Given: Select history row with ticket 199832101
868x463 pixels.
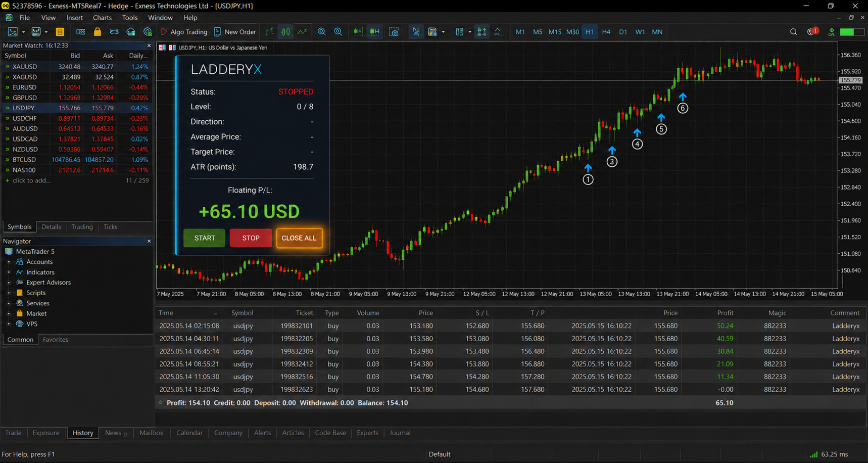Looking at the screenshot, I should click(x=510, y=326).
